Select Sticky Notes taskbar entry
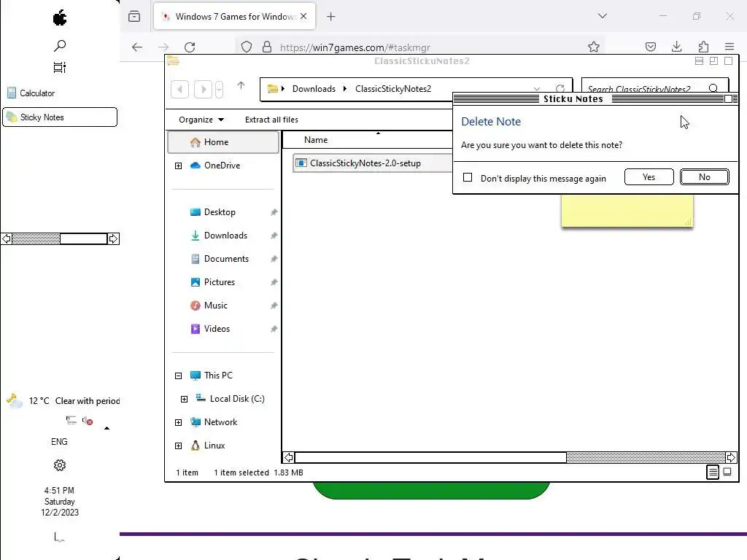This screenshot has height=560, width=747. coord(60,117)
